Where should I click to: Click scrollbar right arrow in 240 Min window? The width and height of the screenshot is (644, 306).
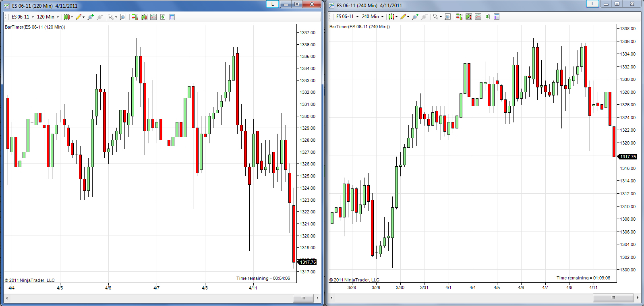click(638, 298)
